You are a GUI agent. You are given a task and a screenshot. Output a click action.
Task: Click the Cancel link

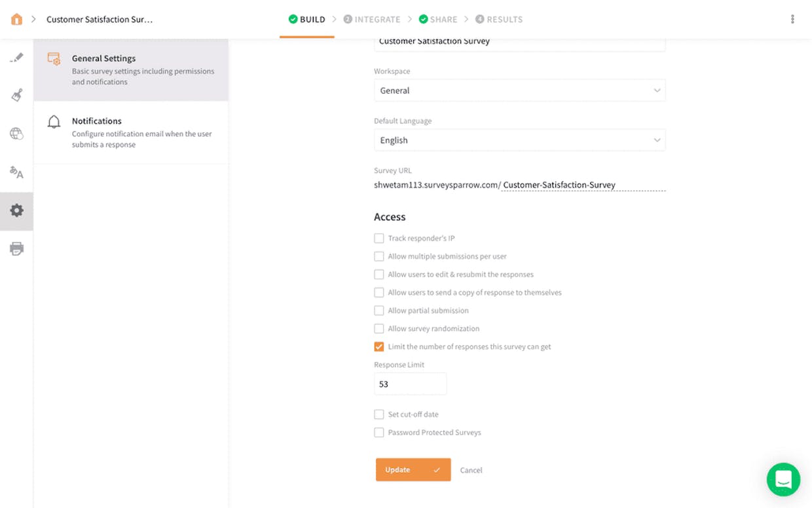(x=471, y=470)
